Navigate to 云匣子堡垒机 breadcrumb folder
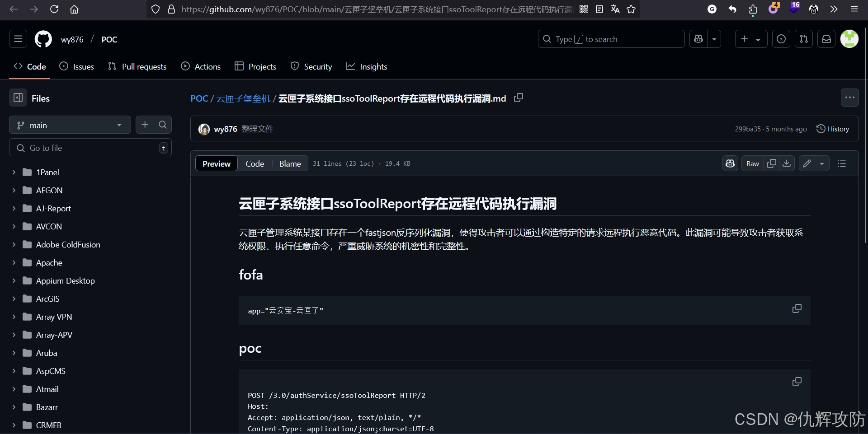The height and width of the screenshot is (434, 868). tap(243, 98)
